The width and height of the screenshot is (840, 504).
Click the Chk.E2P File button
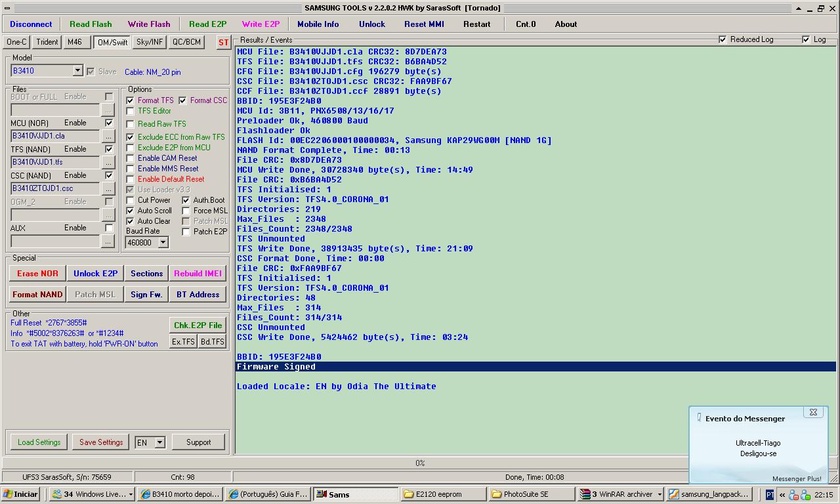tap(198, 325)
